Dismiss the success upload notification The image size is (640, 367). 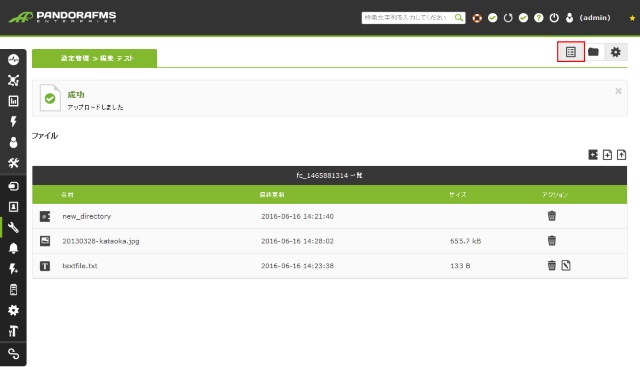tap(618, 91)
